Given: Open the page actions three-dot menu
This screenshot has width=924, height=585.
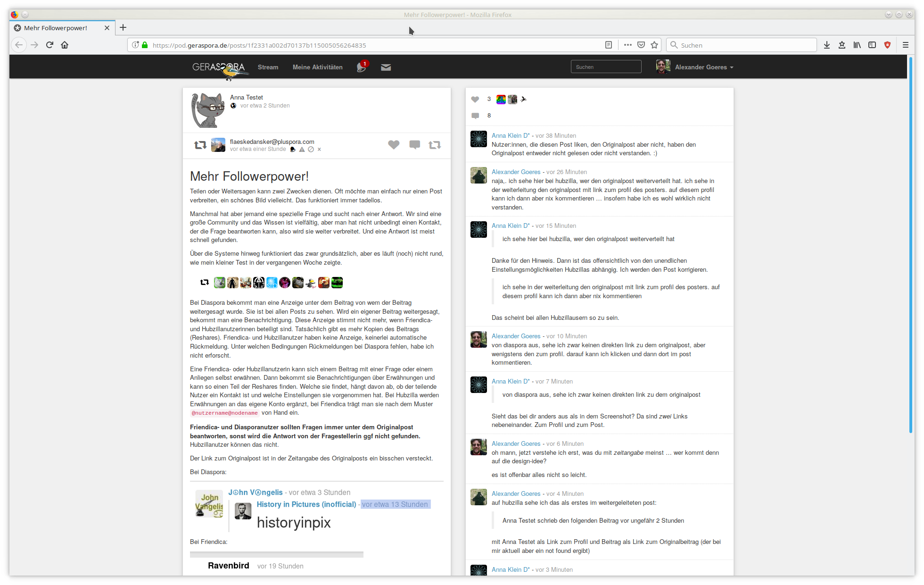Looking at the screenshot, I should [627, 45].
